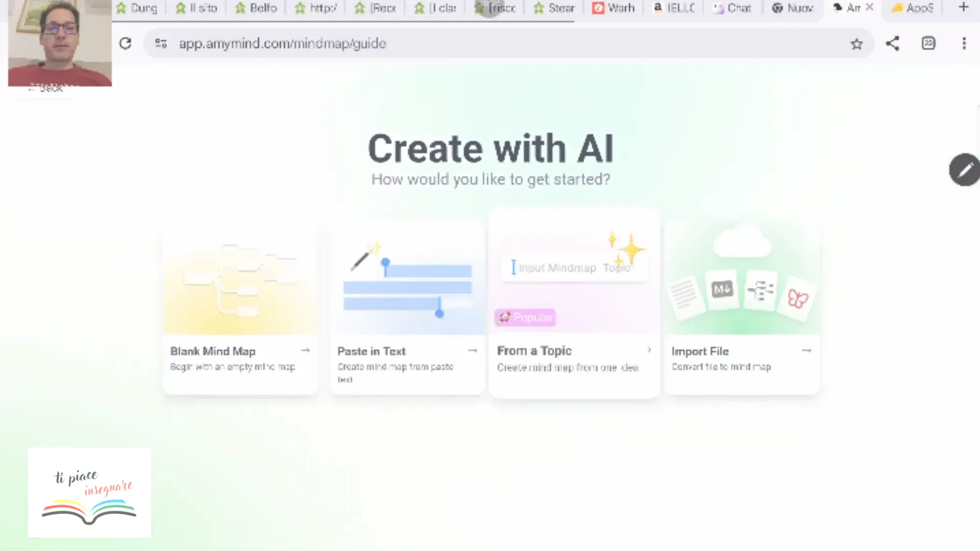
Task: Close the active AmyMind tab
Action: pyautogui.click(x=870, y=7)
